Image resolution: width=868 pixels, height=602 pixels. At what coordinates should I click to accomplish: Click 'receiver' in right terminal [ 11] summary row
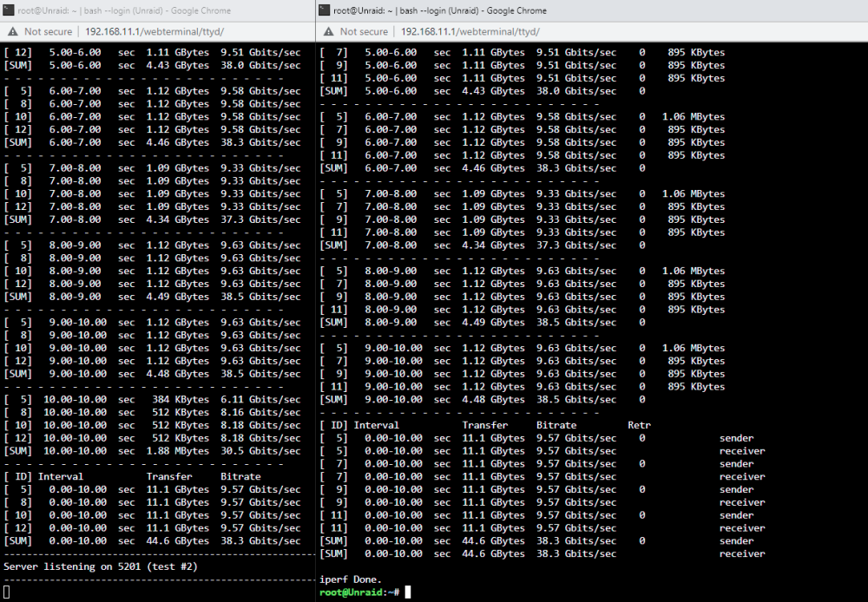tap(742, 528)
